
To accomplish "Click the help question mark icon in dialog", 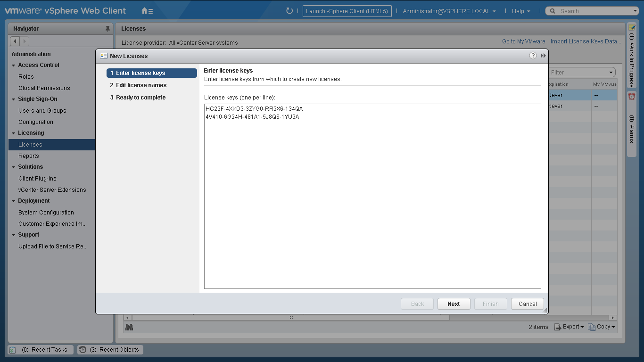I will pyautogui.click(x=533, y=56).
